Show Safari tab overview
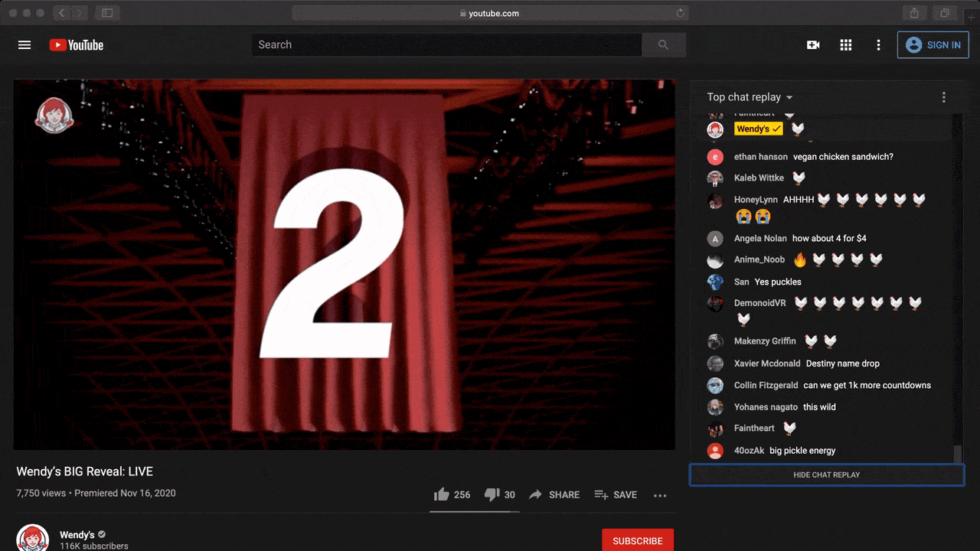Screen dimensions: 980x551 click(x=945, y=13)
